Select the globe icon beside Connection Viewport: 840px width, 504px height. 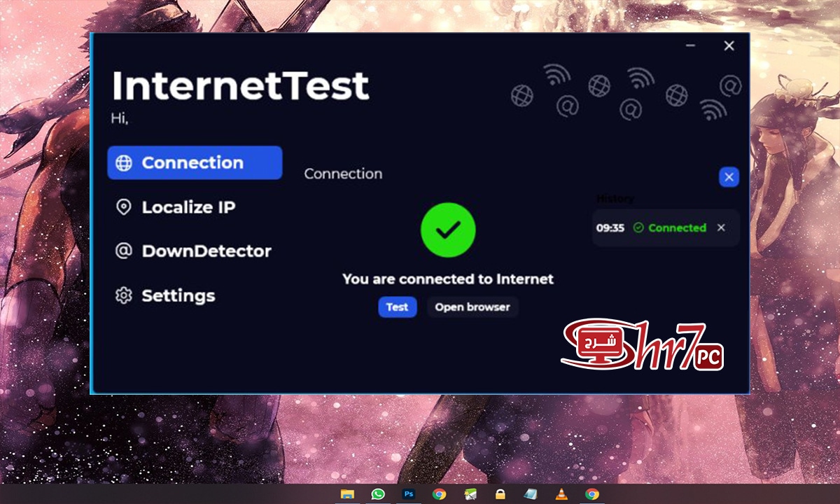pyautogui.click(x=124, y=162)
